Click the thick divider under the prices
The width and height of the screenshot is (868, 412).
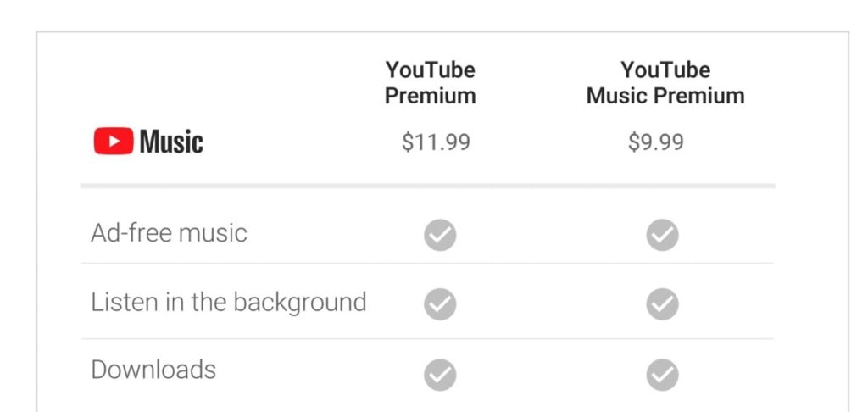[427, 185]
